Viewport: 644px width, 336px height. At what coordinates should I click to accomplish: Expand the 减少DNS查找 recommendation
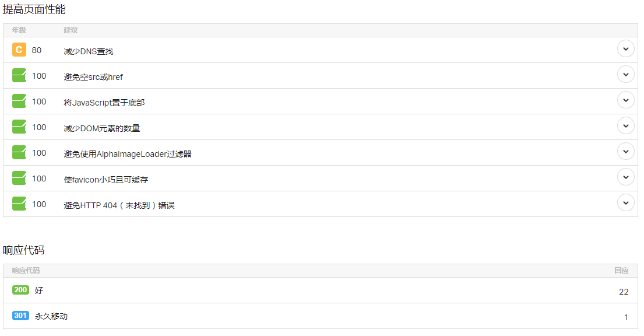pos(625,49)
